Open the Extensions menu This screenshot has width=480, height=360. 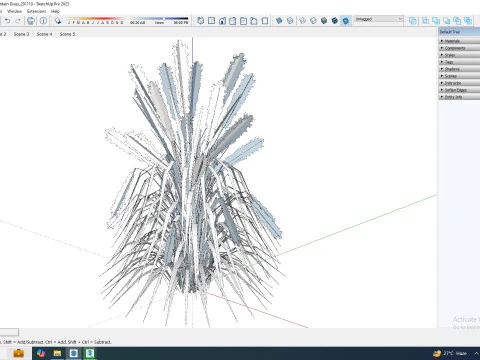[36, 11]
